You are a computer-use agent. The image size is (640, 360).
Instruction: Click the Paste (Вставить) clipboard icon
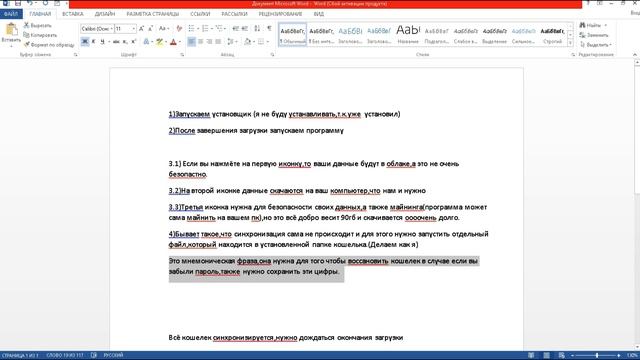click(11, 30)
